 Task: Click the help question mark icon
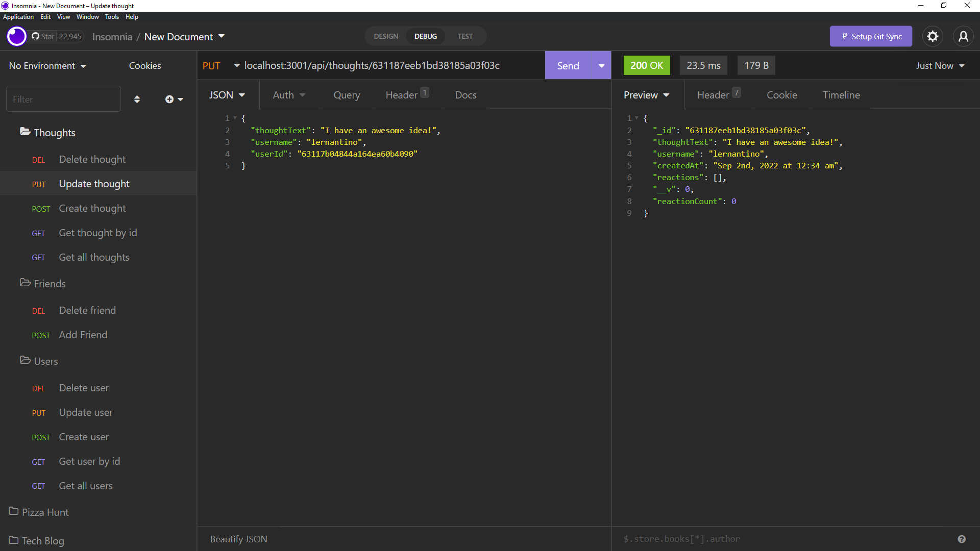click(x=962, y=539)
